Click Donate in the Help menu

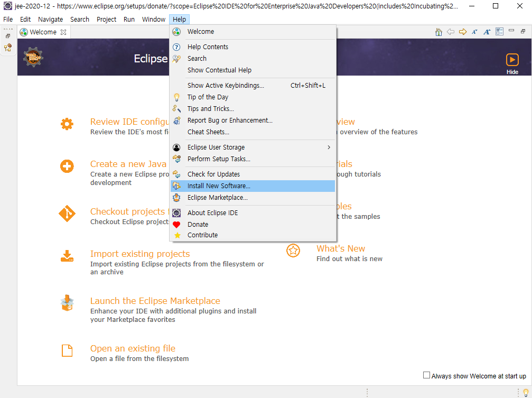[253, 225]
